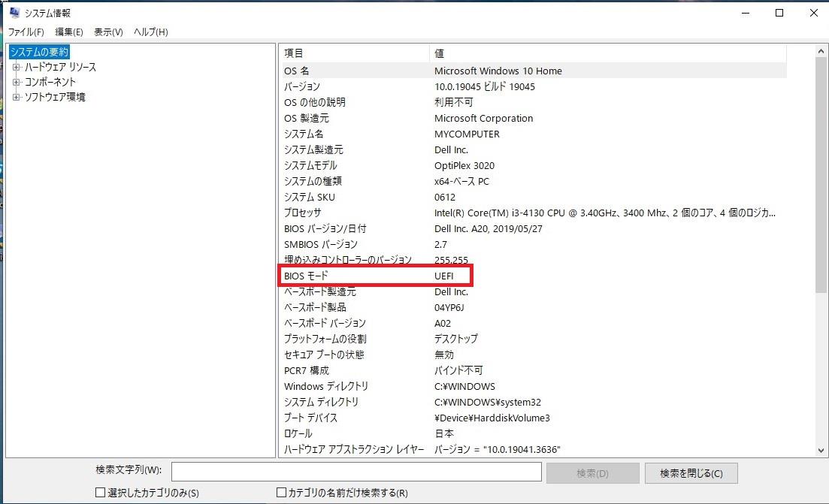Screen dimensions: 829x504
Task: Select the プラットフォームの役割 row
Action: pyautogui.click(x=533, y=340)
